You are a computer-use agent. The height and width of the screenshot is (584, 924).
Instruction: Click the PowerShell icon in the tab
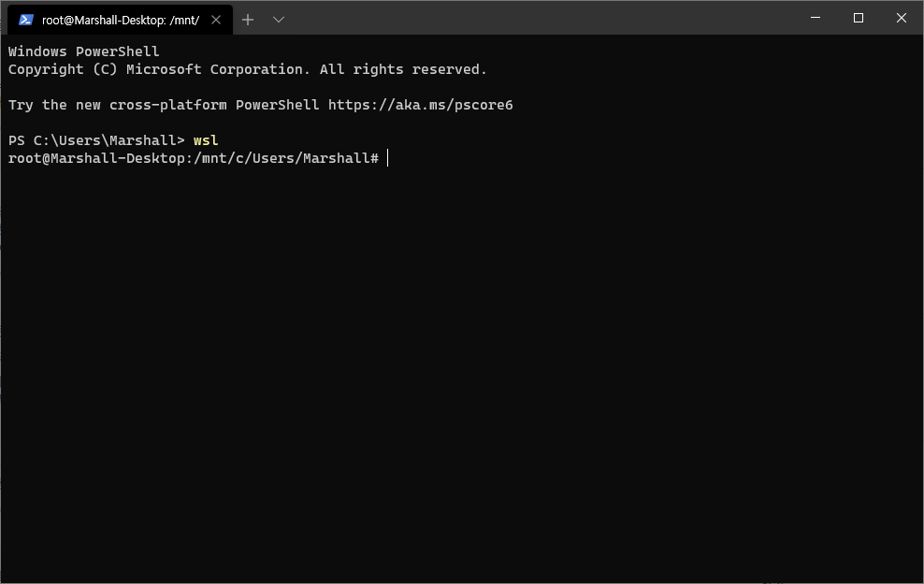[x=26, y=20]
